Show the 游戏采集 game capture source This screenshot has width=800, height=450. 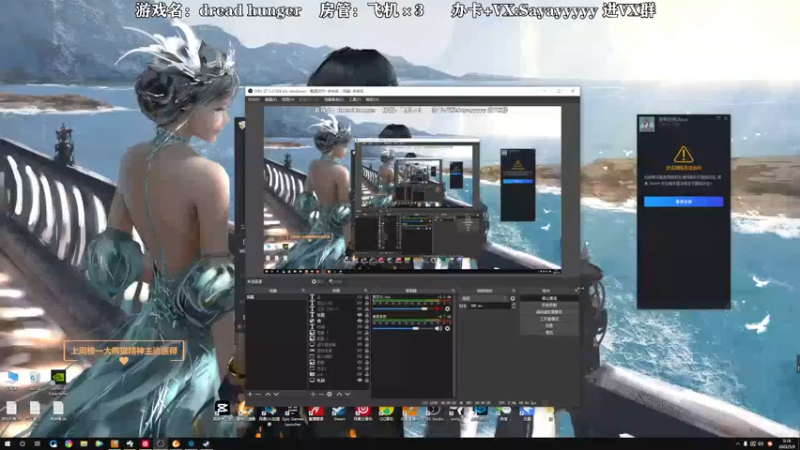point(360,351)
